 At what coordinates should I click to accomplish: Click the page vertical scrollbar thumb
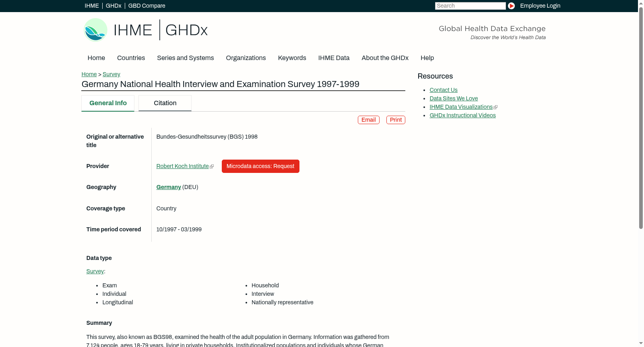[x=641, y=118]
